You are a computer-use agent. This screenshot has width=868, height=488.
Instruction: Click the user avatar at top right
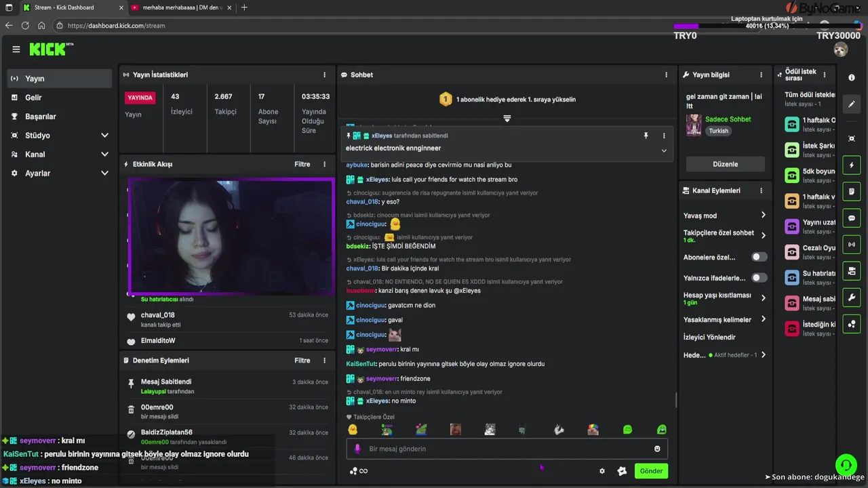click(x=841, y=49)
